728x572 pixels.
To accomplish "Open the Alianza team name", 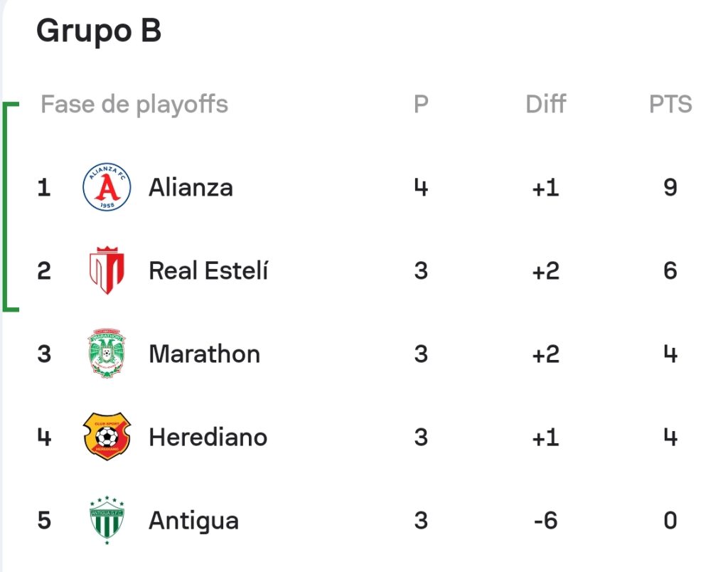I will click(x=191, y=188).
